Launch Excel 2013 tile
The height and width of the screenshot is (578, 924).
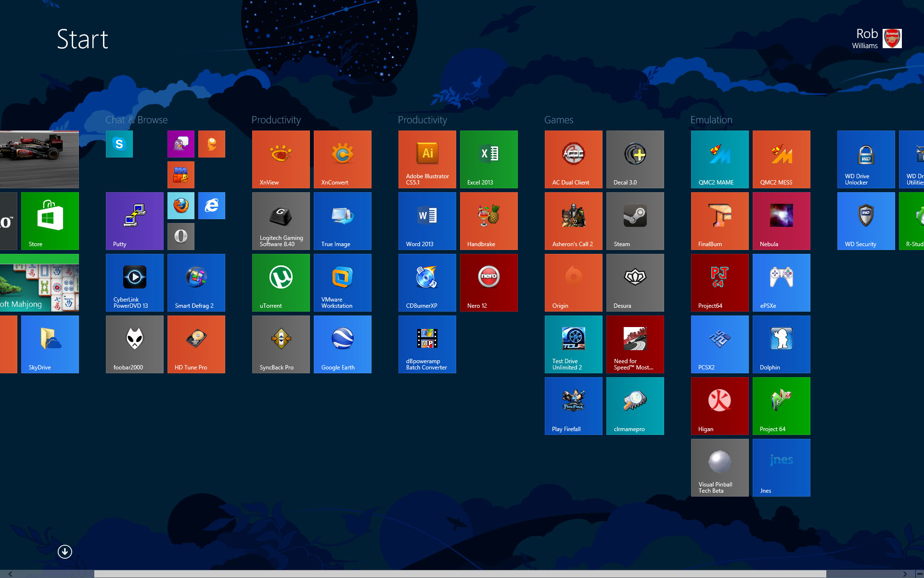pyautogui.click(x=489, y=159)
